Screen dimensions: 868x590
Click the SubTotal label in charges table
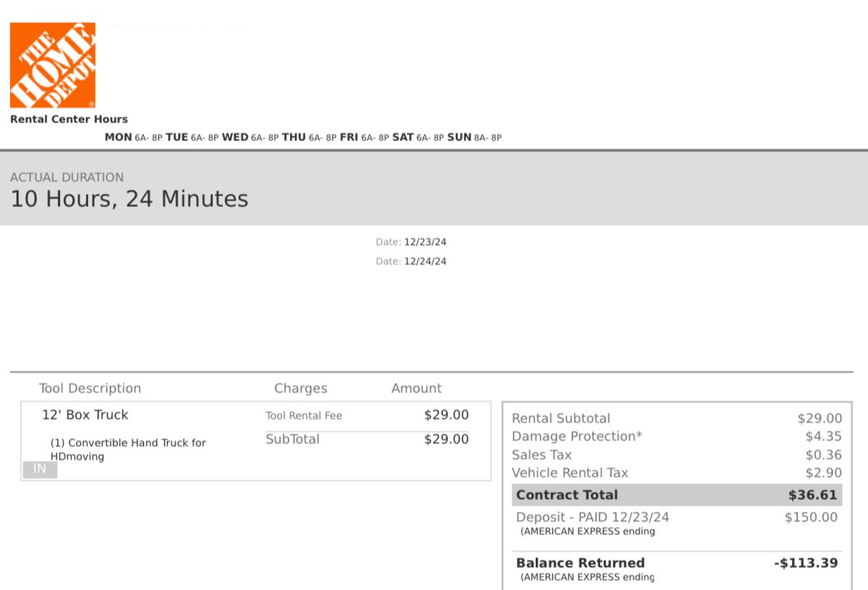(292, 440)
